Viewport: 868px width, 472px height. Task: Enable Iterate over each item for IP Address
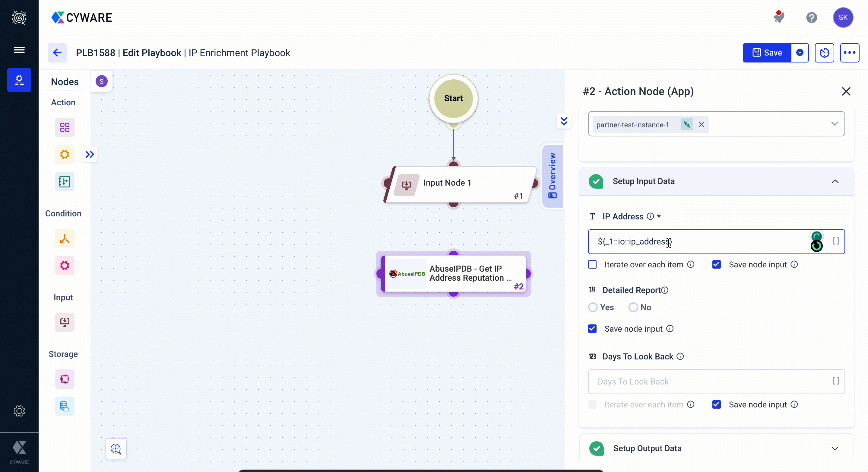click(592, 265)
